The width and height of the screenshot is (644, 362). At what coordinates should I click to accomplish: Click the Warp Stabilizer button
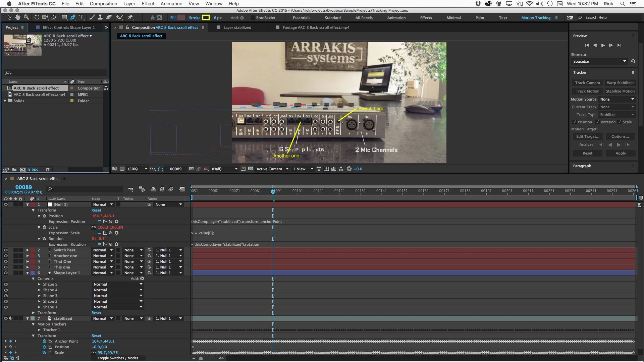(620, 83)
